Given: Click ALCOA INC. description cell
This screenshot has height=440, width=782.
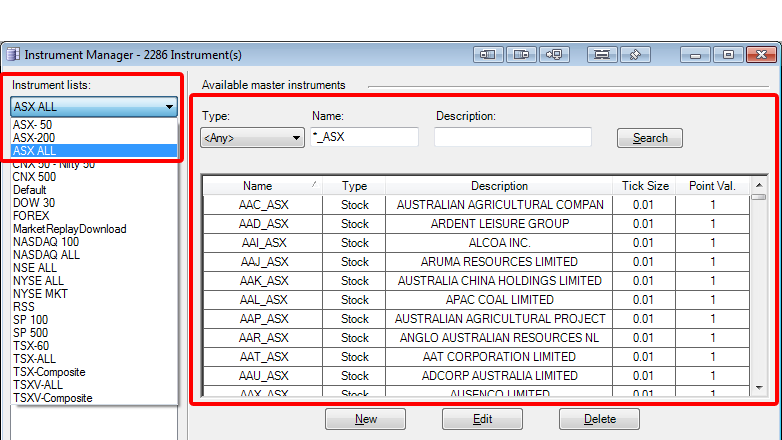Looking at the screenshot, I should (x=499, y=243).
